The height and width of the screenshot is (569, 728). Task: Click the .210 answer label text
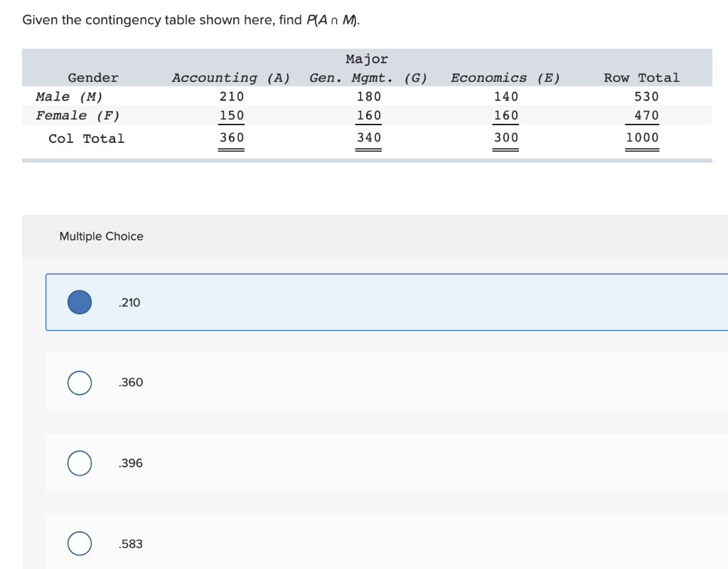[129, 302]
